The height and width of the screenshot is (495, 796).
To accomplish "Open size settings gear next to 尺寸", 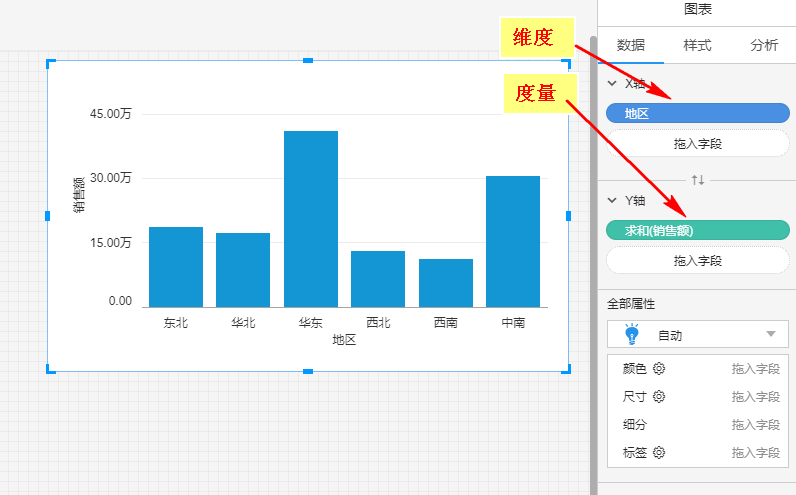I will [x=659, y=397].
